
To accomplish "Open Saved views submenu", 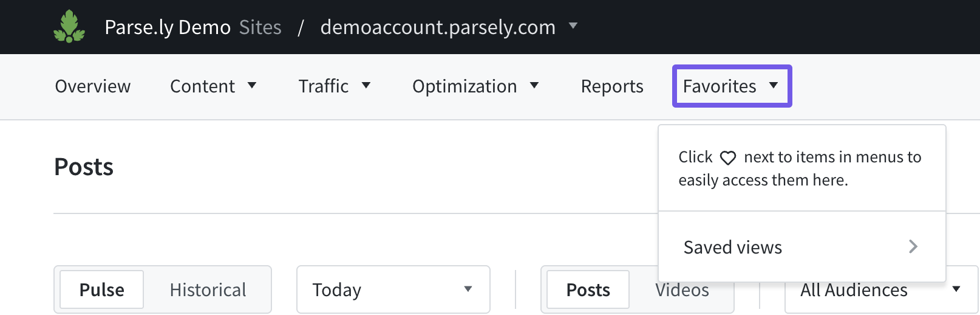I will click(733, 247).
